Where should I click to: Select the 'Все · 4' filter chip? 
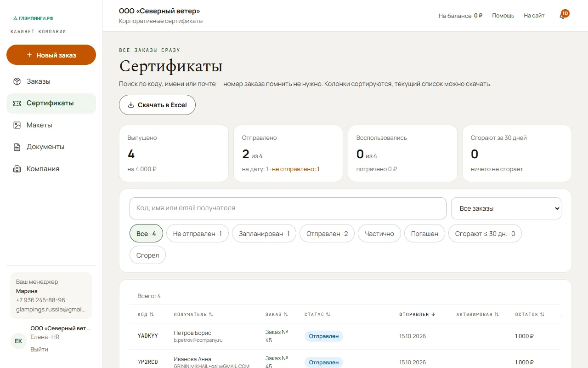[x=146, y=234]
